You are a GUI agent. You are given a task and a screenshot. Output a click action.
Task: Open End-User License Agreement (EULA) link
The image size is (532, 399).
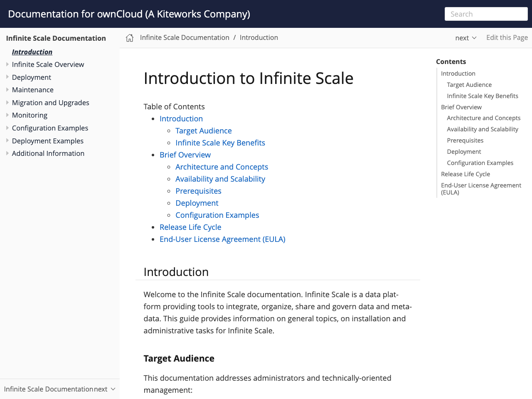[x=222, y=239]
